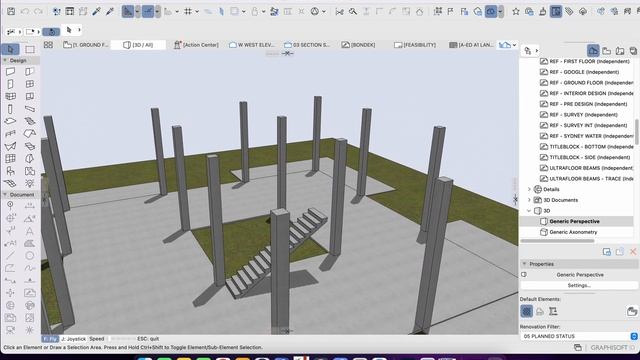Image resolution: width=640 pixels, height=360 pixels.
Task: Click the red delete X in Navigator
Action: 633,251
